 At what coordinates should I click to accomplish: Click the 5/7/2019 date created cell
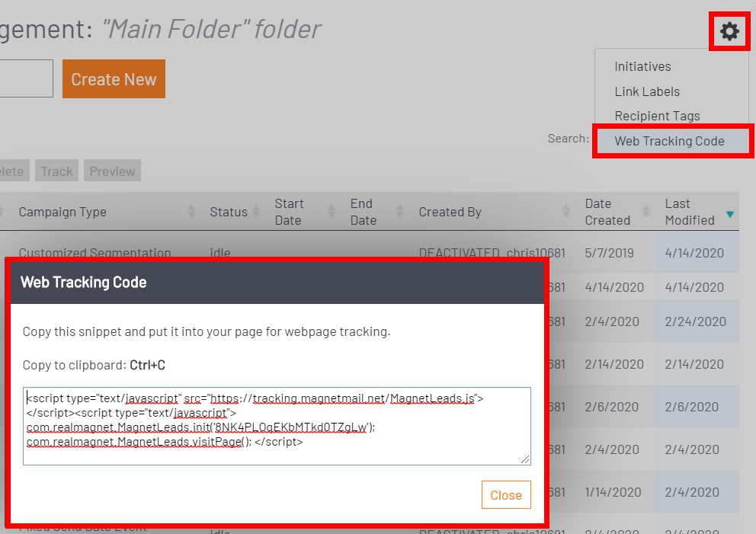click(x=609, y=253)
